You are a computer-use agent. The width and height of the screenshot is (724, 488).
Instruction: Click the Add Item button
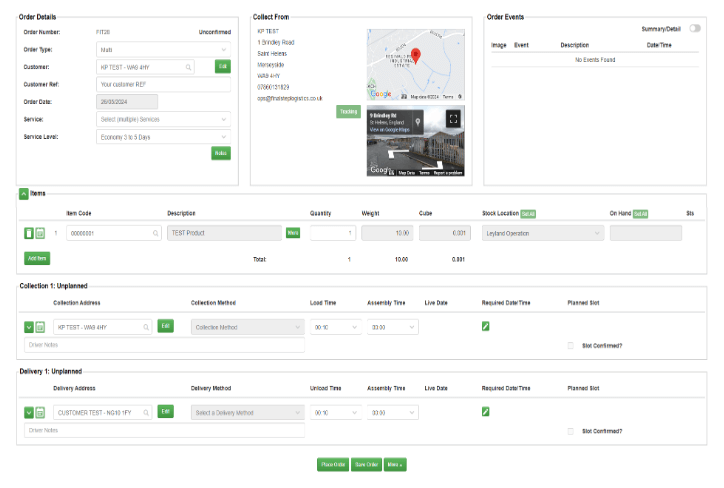[x=37, y=258]
